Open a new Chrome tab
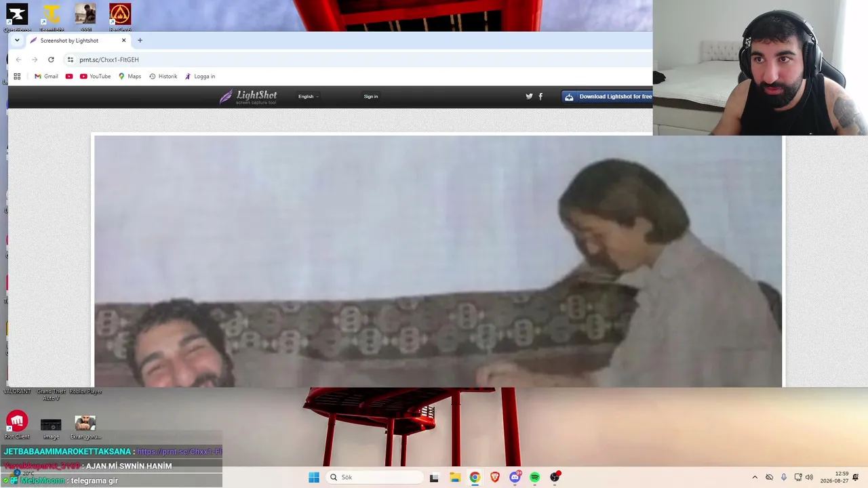Image resolution: width=868 pixels, height=488 pixels. coord(140,41)
